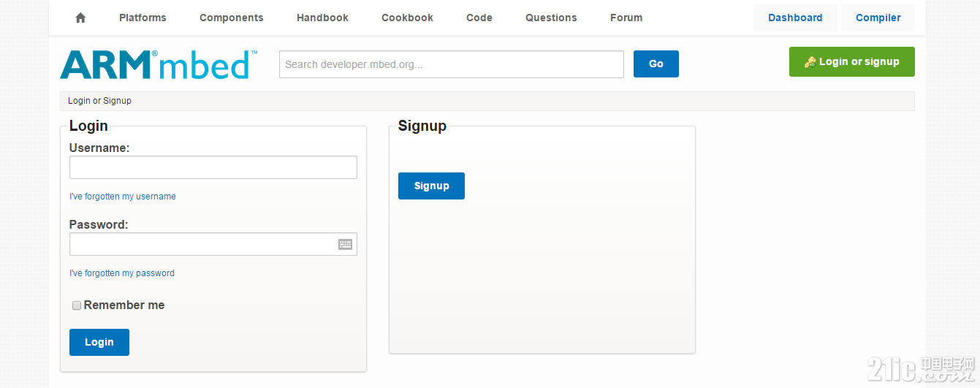Open the Cookbook page
The width and height of the screenshot is (980, 388).
407,18
